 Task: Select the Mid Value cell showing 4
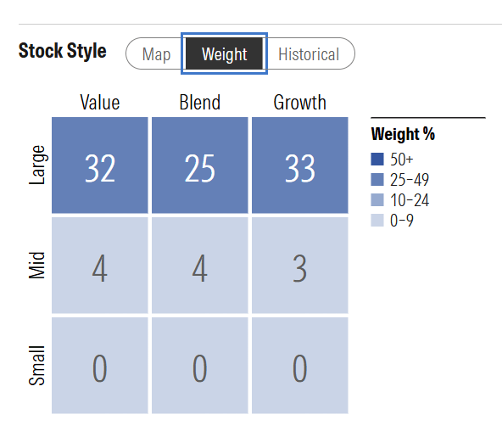coord(100,266)
